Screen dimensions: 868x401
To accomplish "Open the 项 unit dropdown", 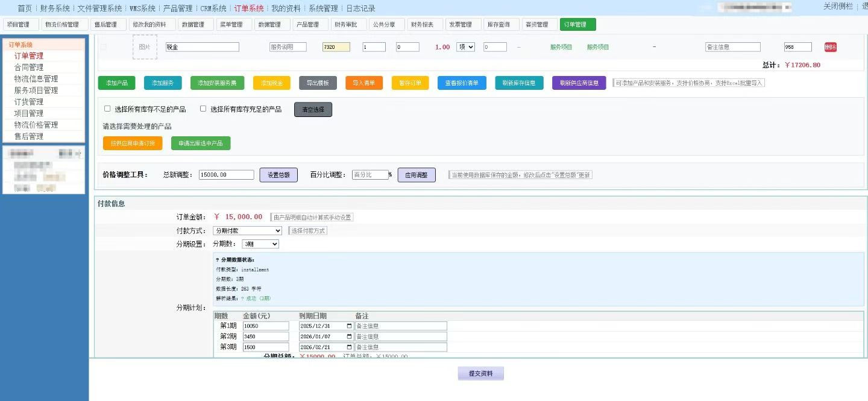I will pyautogui.click(x=465, y=47).
